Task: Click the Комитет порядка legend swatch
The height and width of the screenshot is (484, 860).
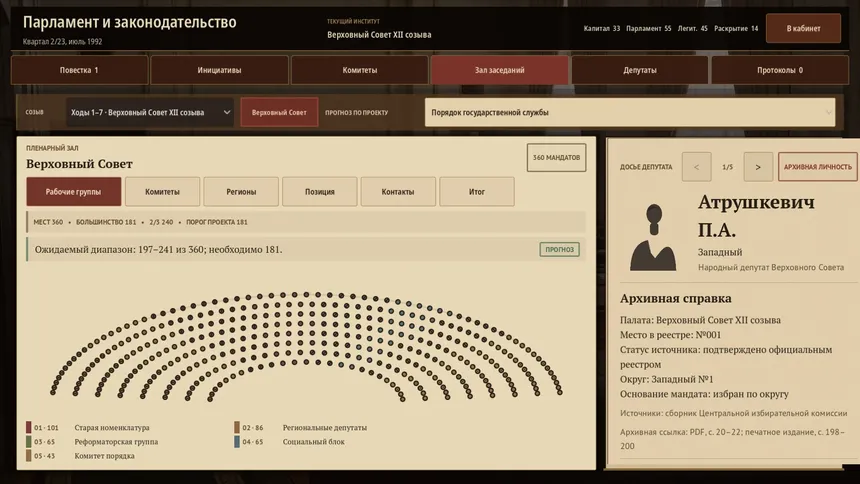Action: tap(29, 455)
